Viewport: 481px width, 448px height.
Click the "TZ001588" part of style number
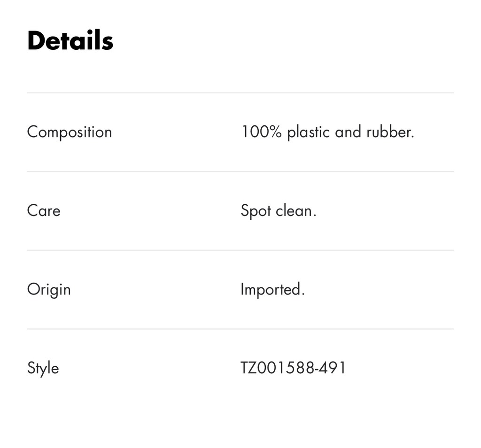pos(278,368)
